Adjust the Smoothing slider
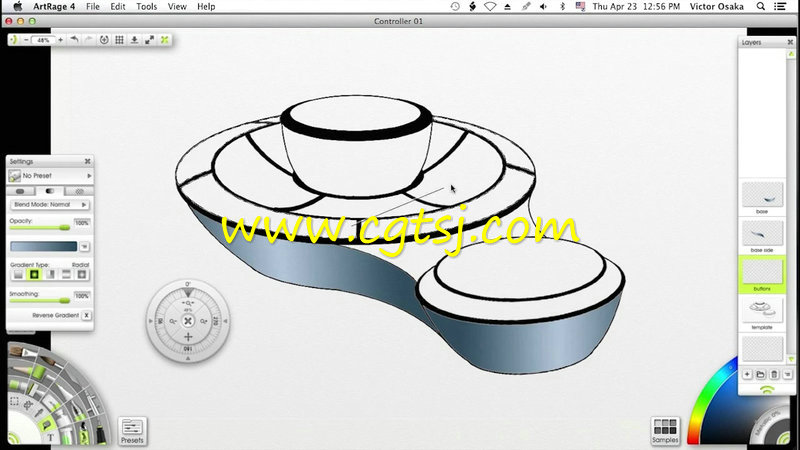Screen dimensions: 800x450 40,301
